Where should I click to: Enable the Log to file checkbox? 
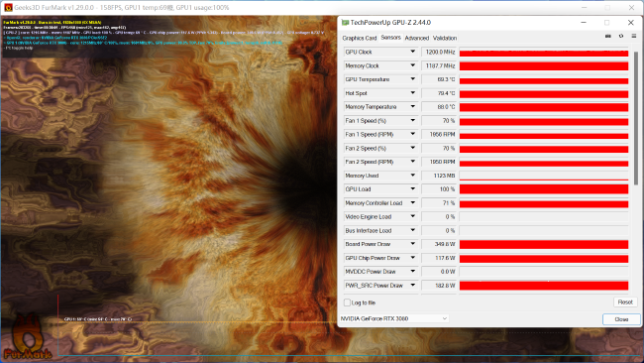(x=347, y=302)
